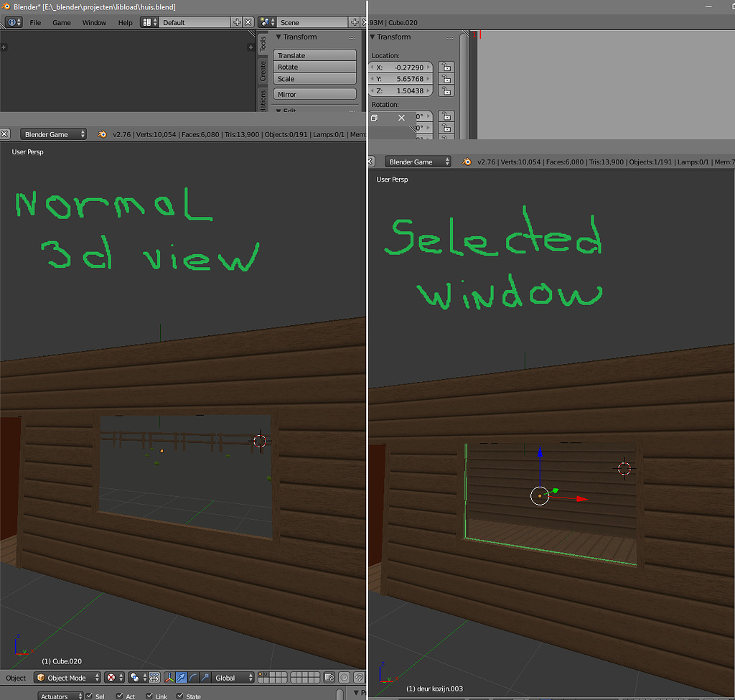Open the Window menu
Viewport: 735px width, 700px height.
[94, 22]
